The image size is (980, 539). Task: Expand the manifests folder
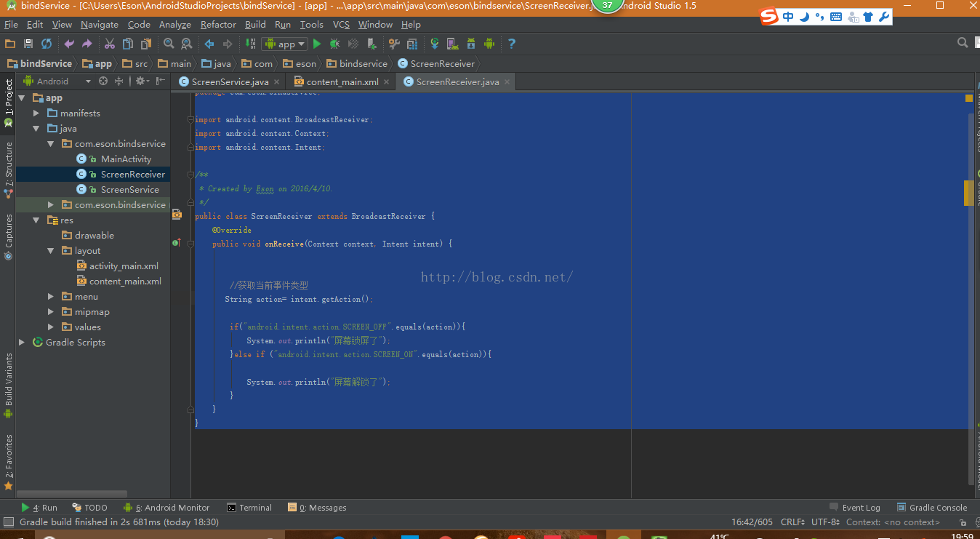click(x=36, y=113)
